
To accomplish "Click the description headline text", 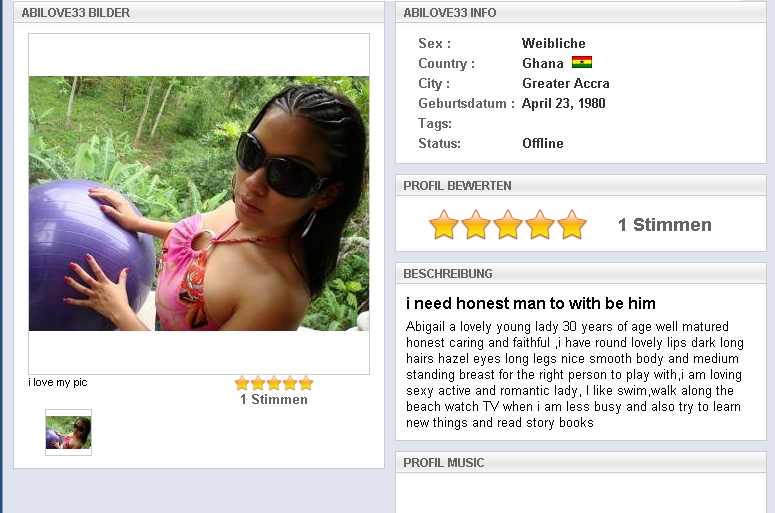I will [531, 303].
